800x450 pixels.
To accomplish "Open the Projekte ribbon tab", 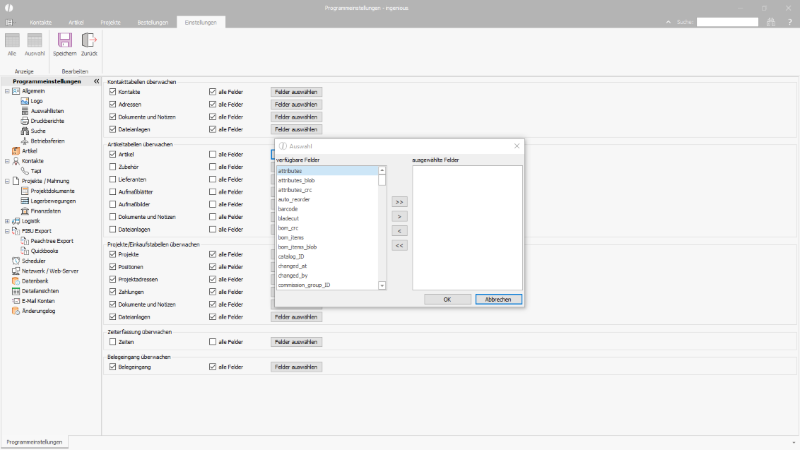I will pyautogui.click(x=111, y=22).
